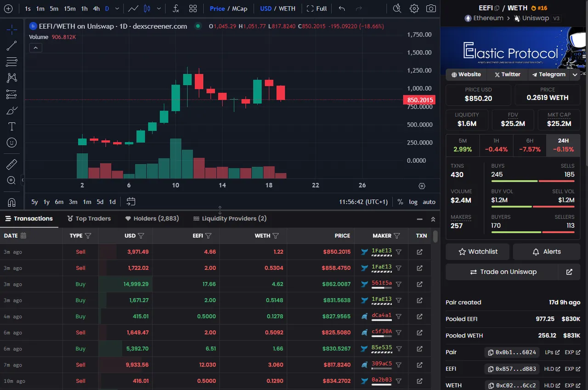Select the text annotation tool
Screen dimensions: 588x390
pyautogui.click(x=11, y=126)
